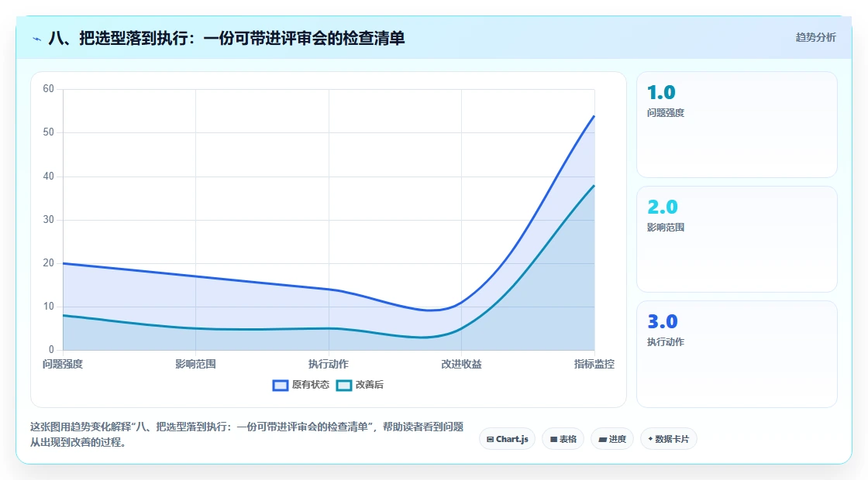Click x-axis label 改进收益
The height and width of the screenshot is (480, 868).
pos(461,365)
